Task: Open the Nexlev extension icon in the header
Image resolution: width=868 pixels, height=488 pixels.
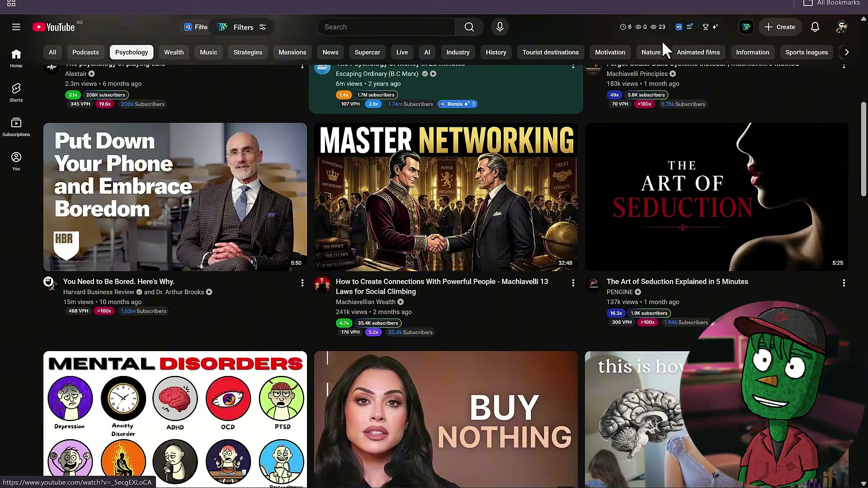Action: (x=746, y=27)
